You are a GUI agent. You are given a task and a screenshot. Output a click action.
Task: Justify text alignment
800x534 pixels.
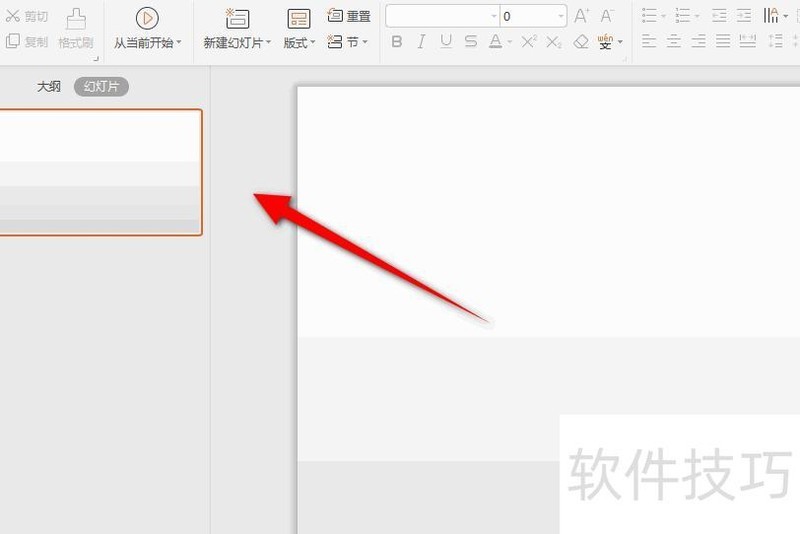point(723,41)
